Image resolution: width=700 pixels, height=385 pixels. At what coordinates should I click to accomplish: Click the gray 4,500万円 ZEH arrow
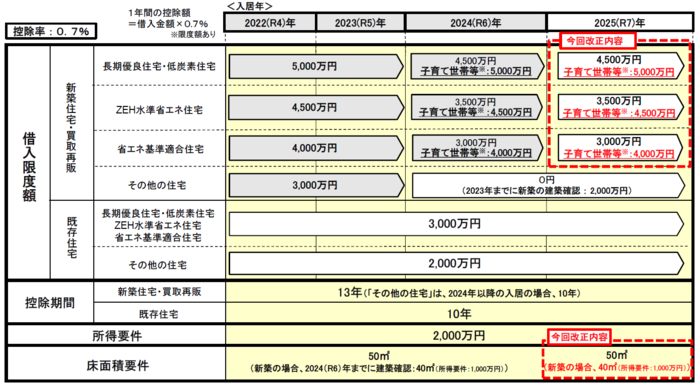pyautogui.click(x=316, y=108)
